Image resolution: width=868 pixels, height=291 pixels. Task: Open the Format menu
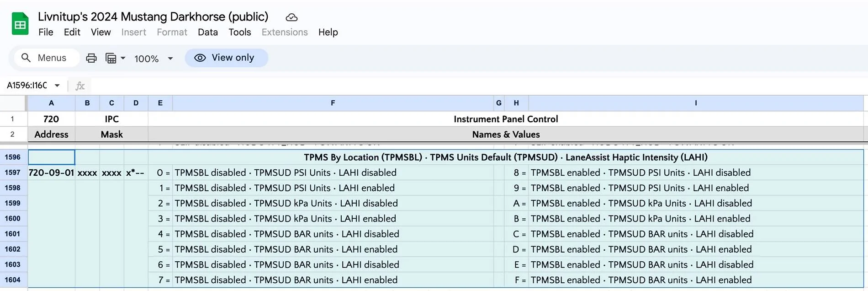pyautogui.click(x=172, y=32)
